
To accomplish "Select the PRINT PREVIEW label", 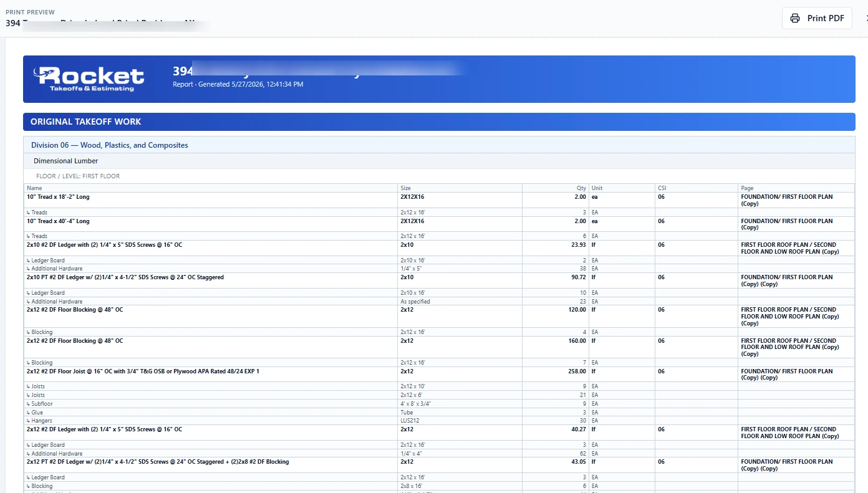I will [30, 12].
